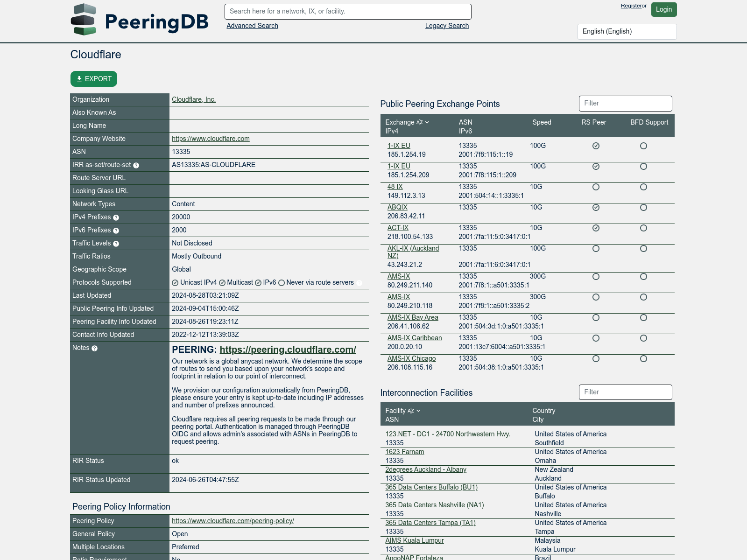Sort exchange table by ASN header
This screenshot has width=747, height=560.
tap(465, 122)
